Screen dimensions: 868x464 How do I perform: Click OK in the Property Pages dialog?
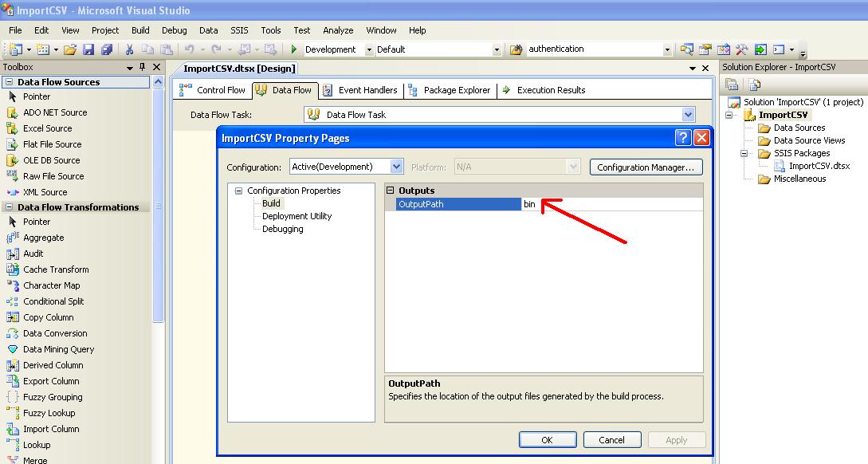548,438
